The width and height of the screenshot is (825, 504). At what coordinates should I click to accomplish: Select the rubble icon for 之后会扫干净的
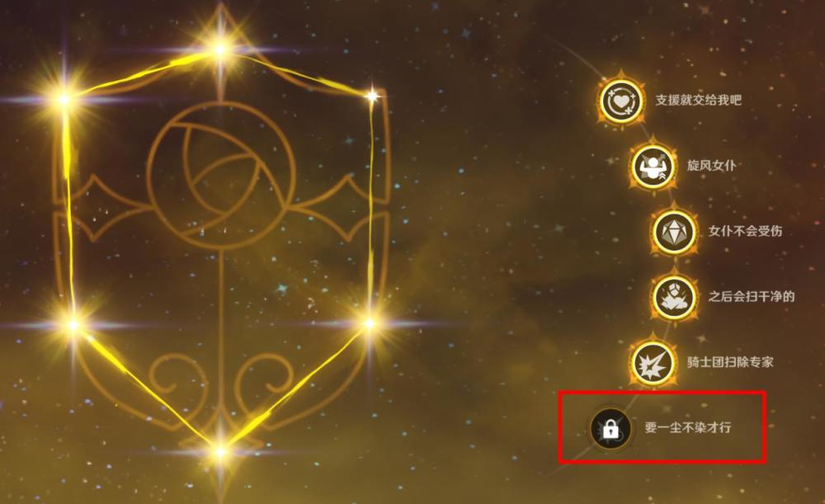click(x=673, y=297)
